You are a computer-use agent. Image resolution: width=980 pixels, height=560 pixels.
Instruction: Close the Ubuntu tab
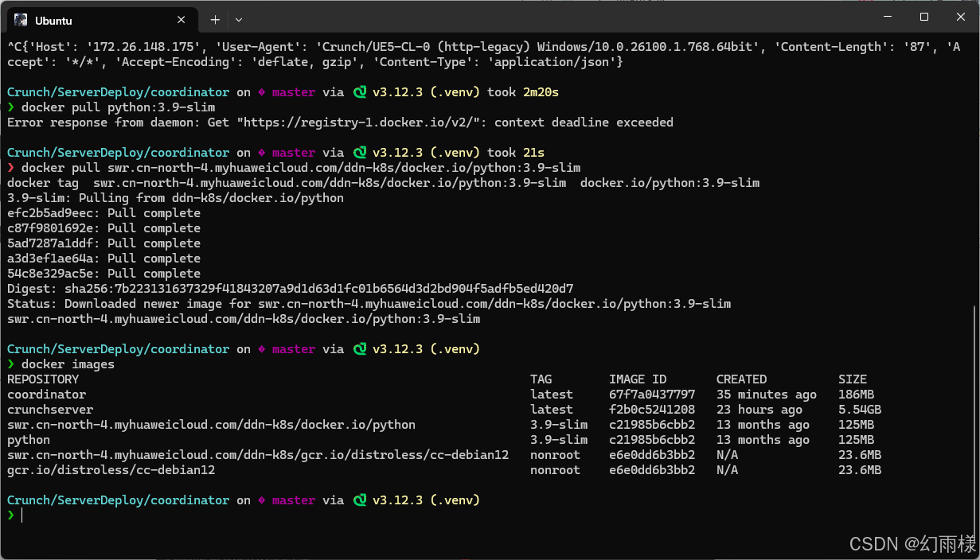(182, 19)
